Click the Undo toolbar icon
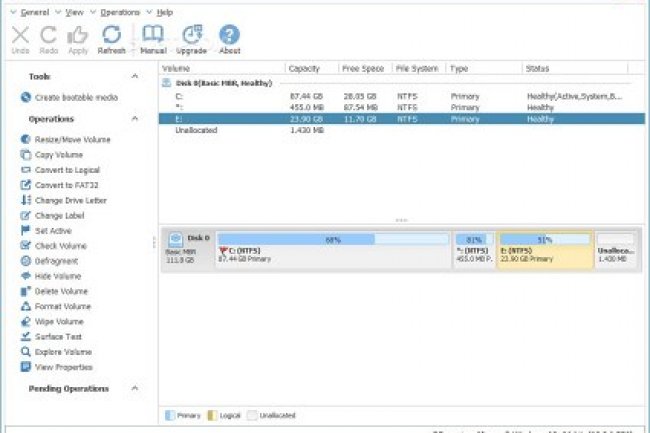The image size is (650, 433). tap(19, 38)
